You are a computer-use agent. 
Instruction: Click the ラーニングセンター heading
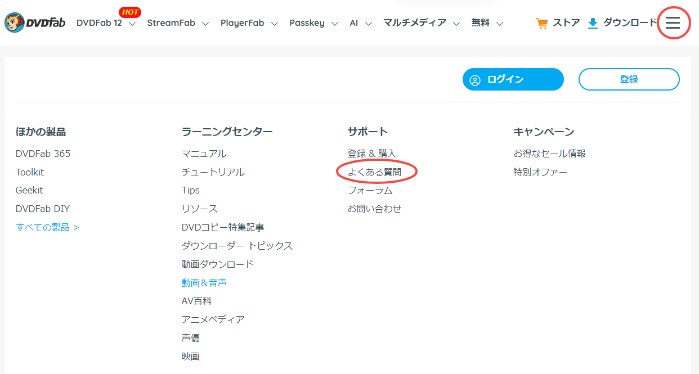(227, 132)
